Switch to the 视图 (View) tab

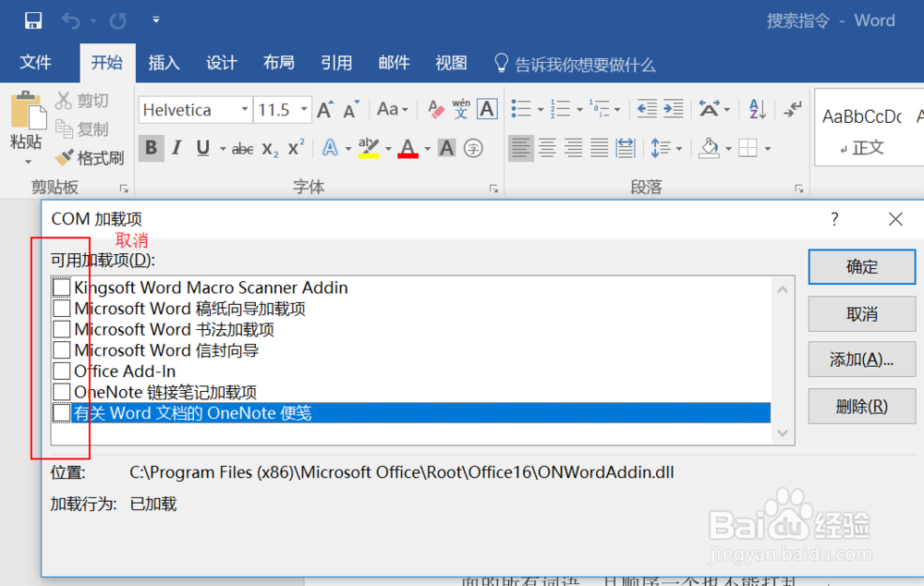tap(452, 63)
